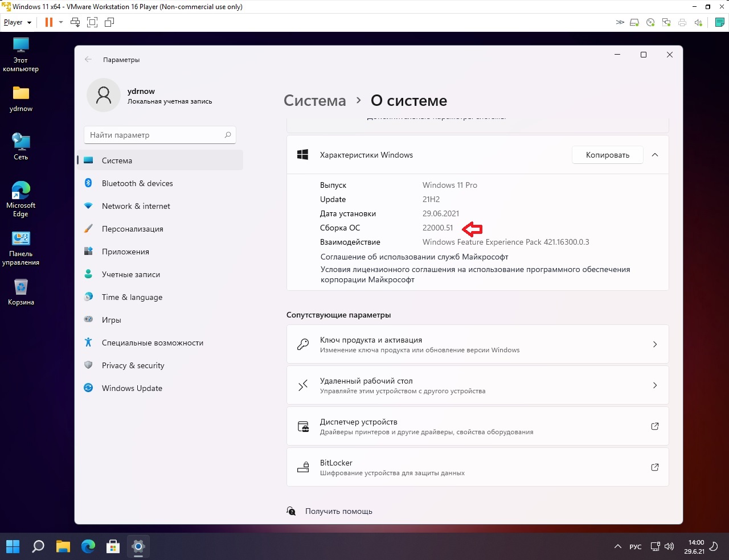Click the VMware network adapter icon
This screenshot has width=729, height=560.
pyautogui.click(x=666, y=22)
